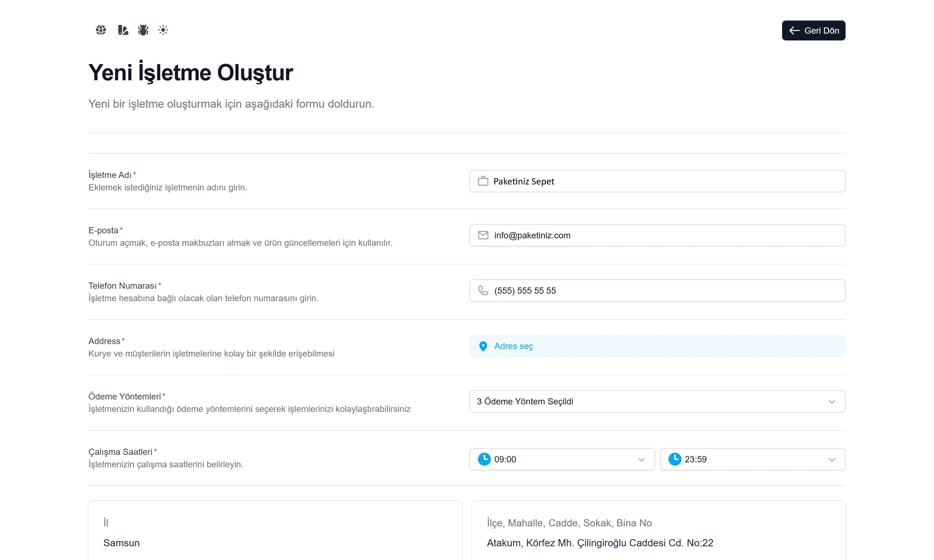
Task: Expand the 3 Ödeme Yöntem Seçildi dropdown
Action: [x=657, y=401]
